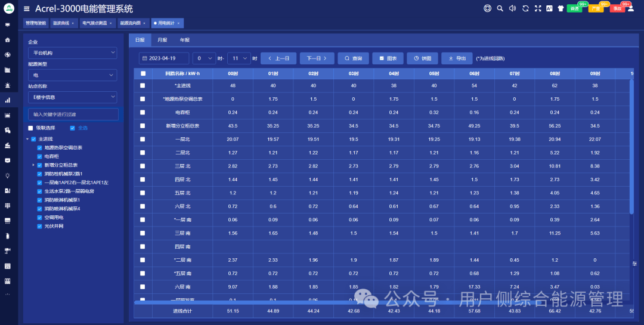Click the home icon in left sidebar
Screen dimensions: 644x325
(x=7, y=40)
